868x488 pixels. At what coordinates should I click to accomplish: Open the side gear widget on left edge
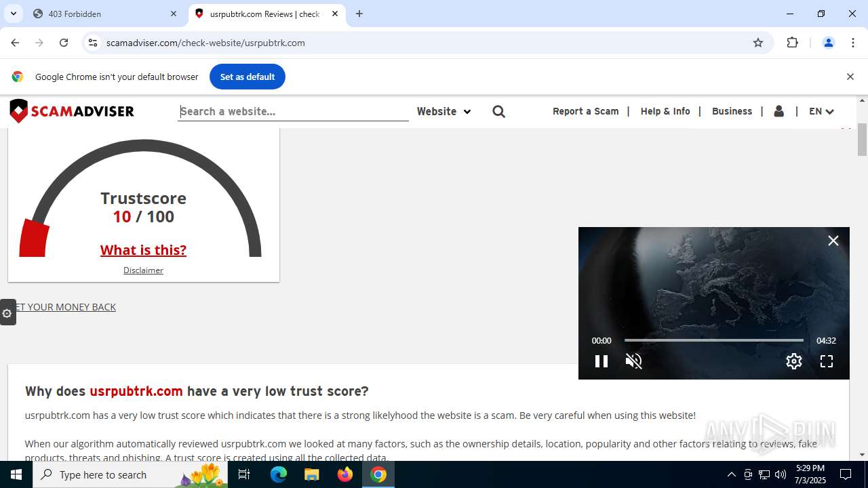7,312
